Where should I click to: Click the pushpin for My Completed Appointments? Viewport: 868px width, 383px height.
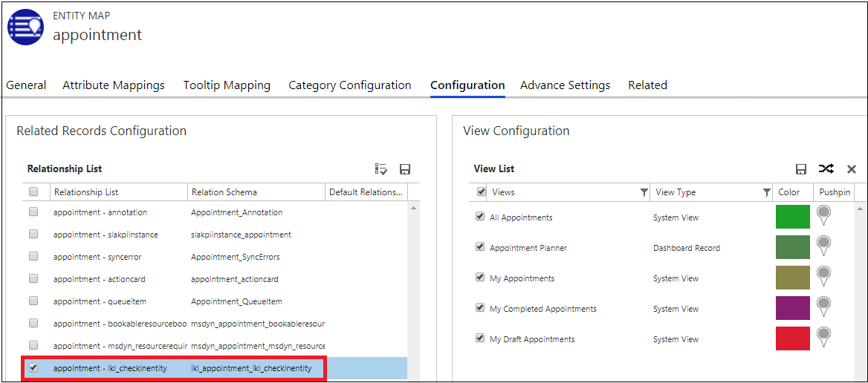click(x=823, y=307)
